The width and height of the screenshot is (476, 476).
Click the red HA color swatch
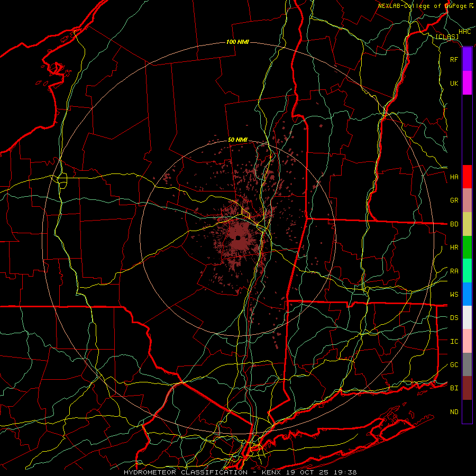tap(467, 177)
